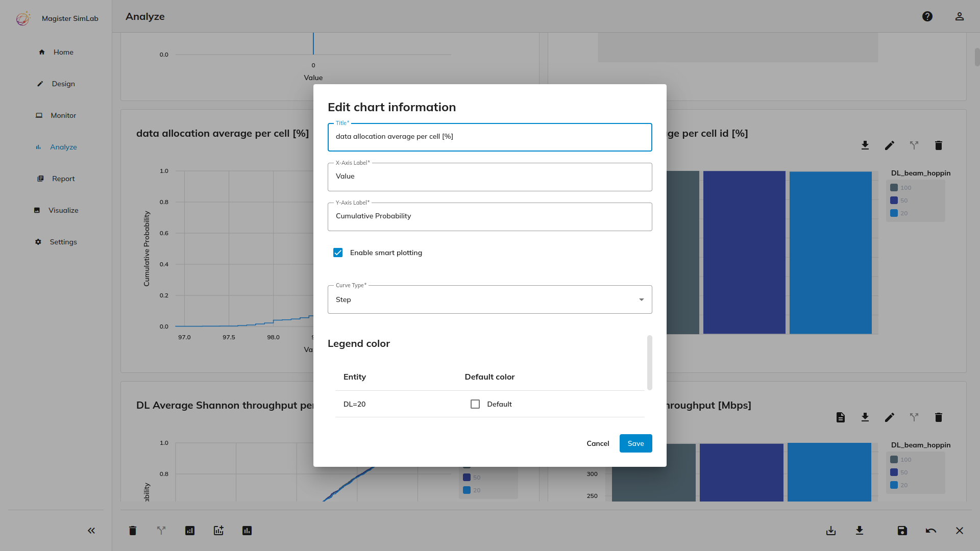
Task: Open Settings in sidebar
Action: coord(56,242)
